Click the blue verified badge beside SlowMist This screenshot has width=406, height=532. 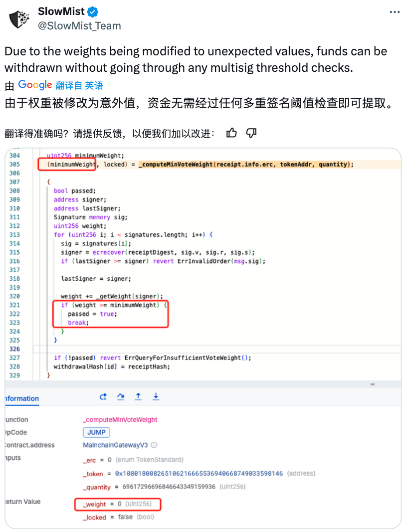93,12
